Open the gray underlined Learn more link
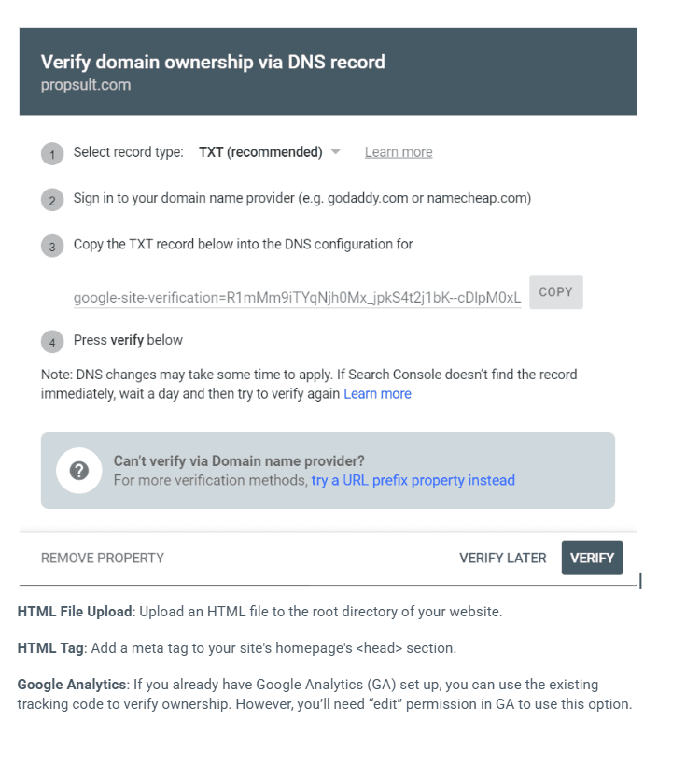This screenshot has height=764, width=700. [399, 152]
